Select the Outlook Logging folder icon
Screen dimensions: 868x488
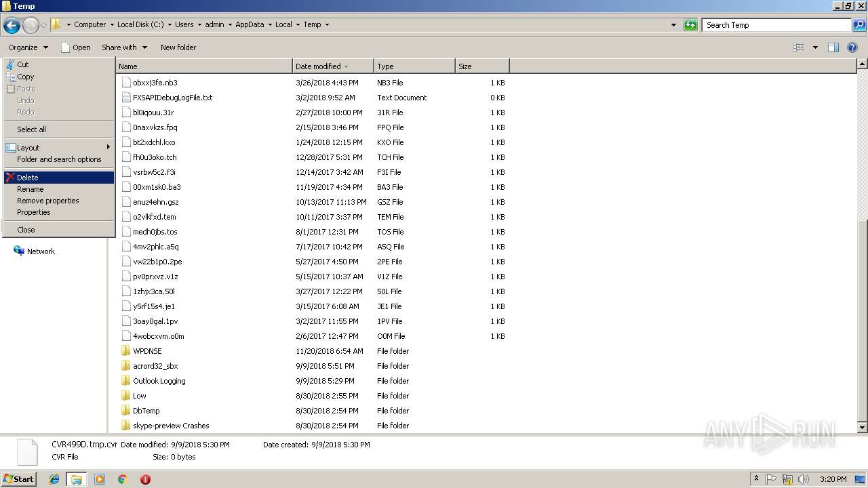[125, 381]
